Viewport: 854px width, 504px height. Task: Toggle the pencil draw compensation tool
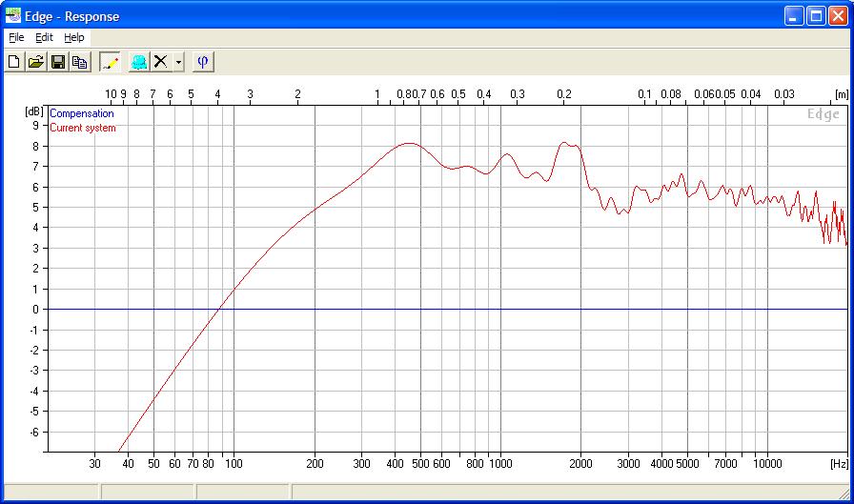[110, 62]
